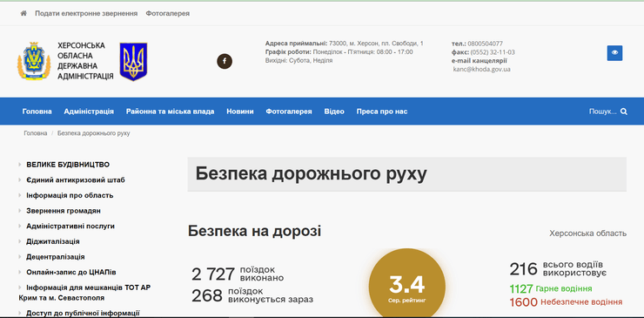
Task: Click the work schedule 'Понеділок - П'ятниця' text
Action: click(344, 52)
